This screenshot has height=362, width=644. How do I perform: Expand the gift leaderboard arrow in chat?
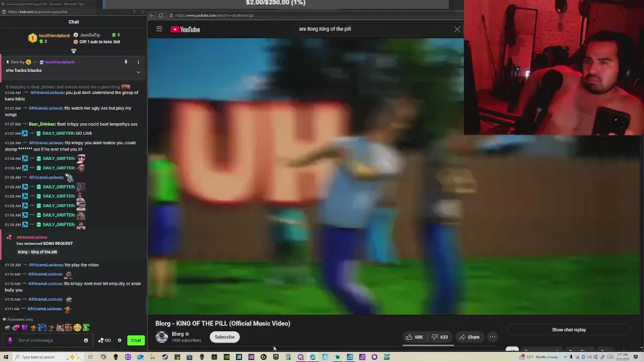(73, 51)
